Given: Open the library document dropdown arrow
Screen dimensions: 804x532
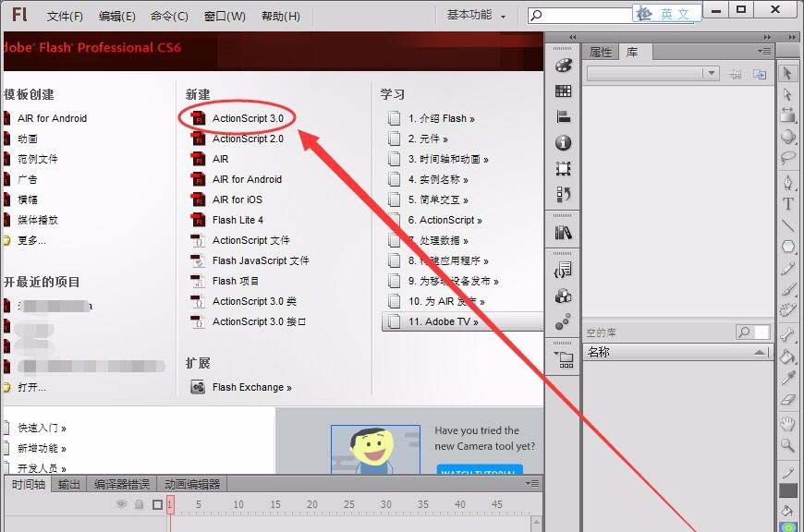Looking at the screenshot, I should pyautogui.click(x=712, y=73).
